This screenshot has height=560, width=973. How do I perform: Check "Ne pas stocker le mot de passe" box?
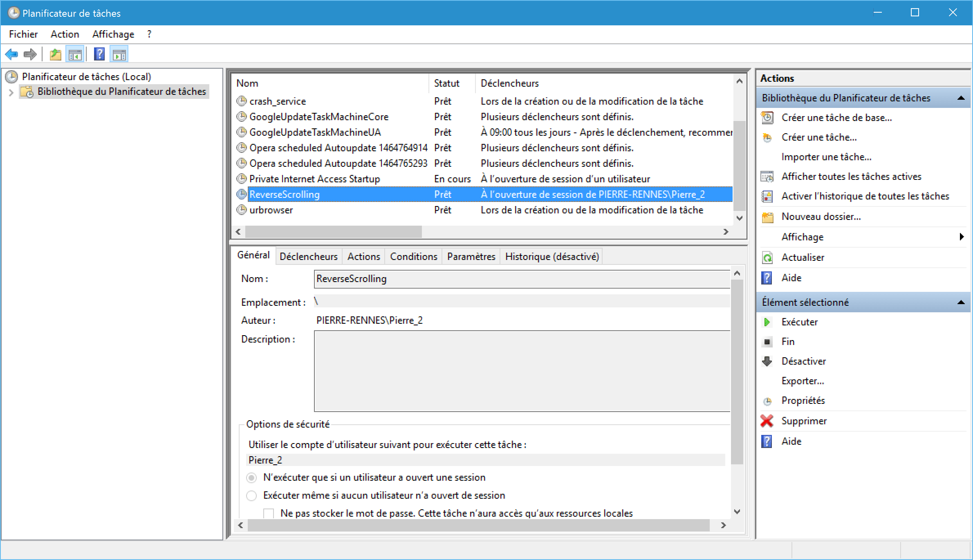click(269, 513)
